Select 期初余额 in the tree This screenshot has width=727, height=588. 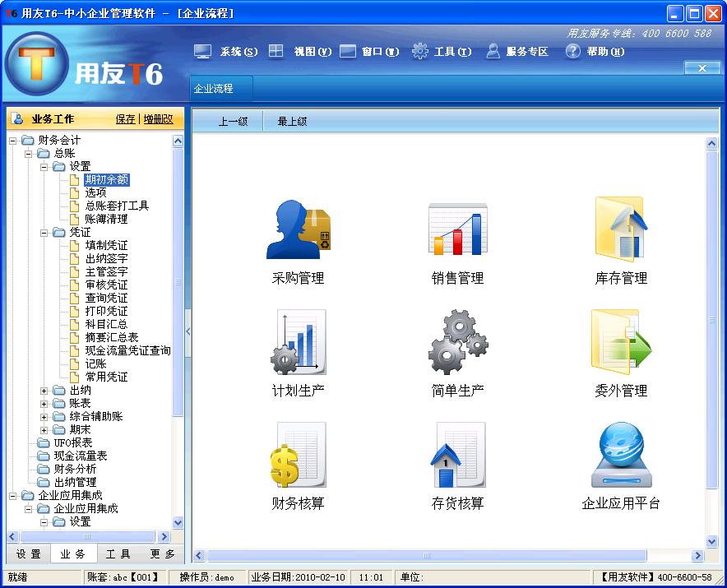[x=107, y=179]
